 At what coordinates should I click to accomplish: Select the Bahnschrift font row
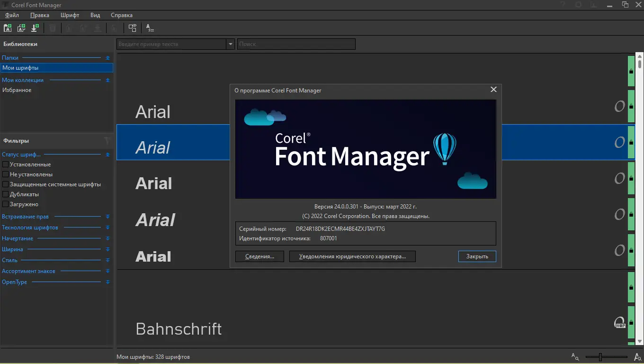[372, 323]
